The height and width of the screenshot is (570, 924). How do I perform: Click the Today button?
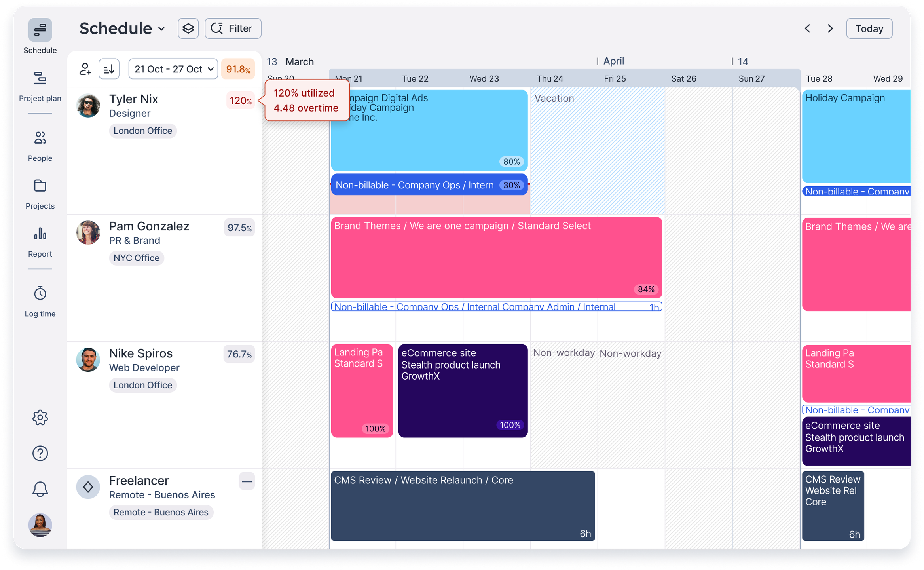(x=869, y=28)
